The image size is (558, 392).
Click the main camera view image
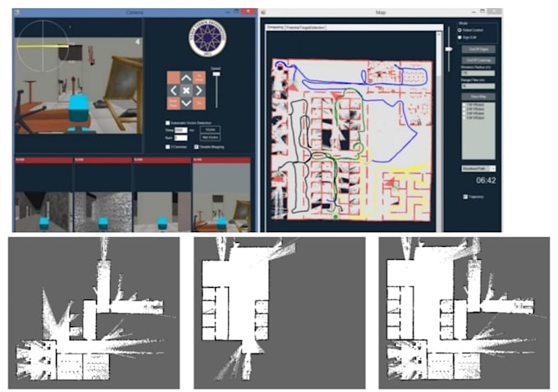[79, 85]
